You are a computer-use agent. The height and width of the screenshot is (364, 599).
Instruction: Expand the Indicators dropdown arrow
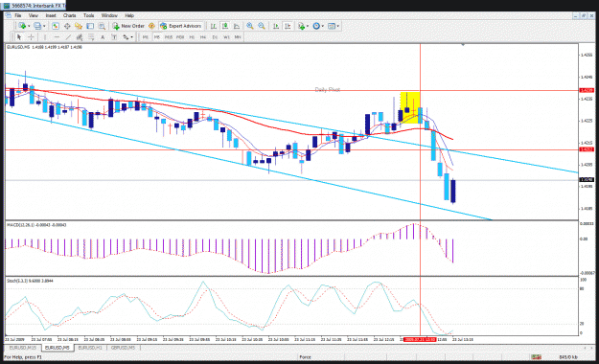click(x=308, y=26)
